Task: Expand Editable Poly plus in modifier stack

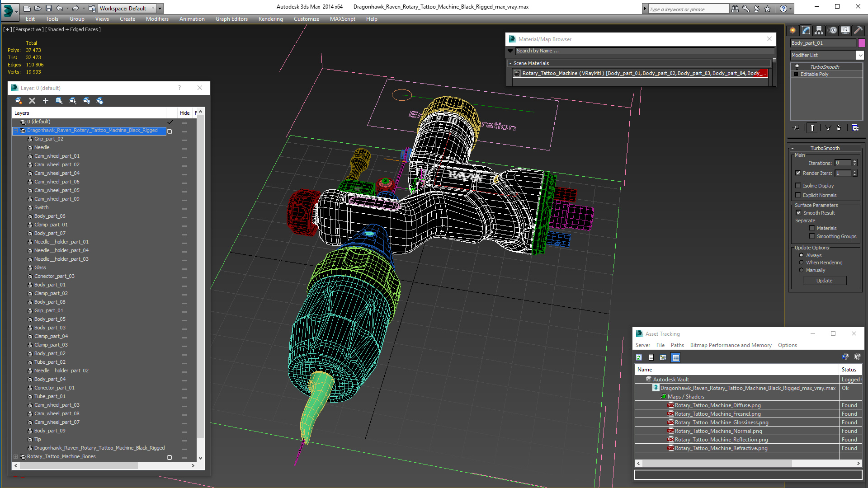Action: [x=796, y=74]
